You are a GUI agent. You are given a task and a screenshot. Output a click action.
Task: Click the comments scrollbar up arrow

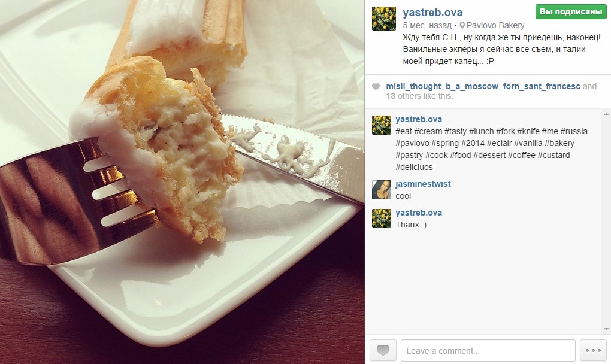pyautogui.click(x=606, y=114)
